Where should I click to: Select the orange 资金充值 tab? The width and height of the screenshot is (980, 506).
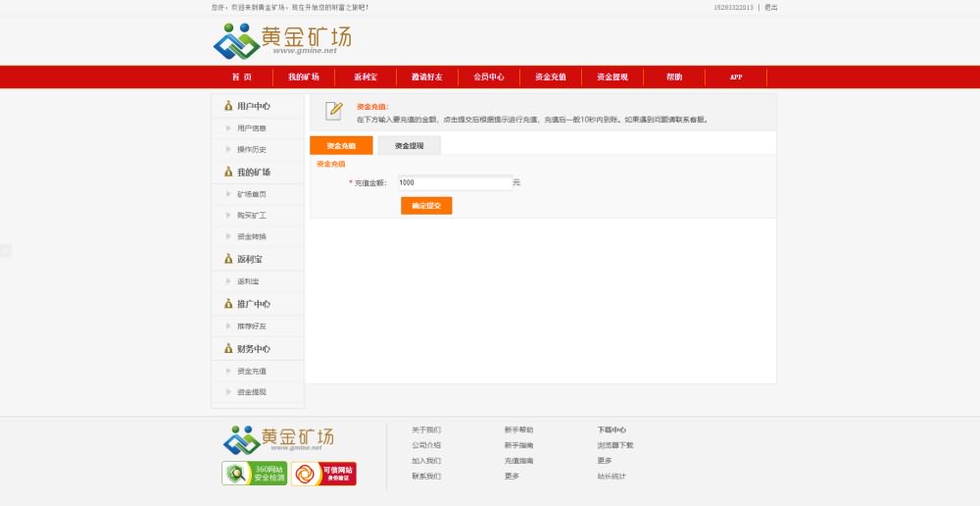tap(341, 145)
